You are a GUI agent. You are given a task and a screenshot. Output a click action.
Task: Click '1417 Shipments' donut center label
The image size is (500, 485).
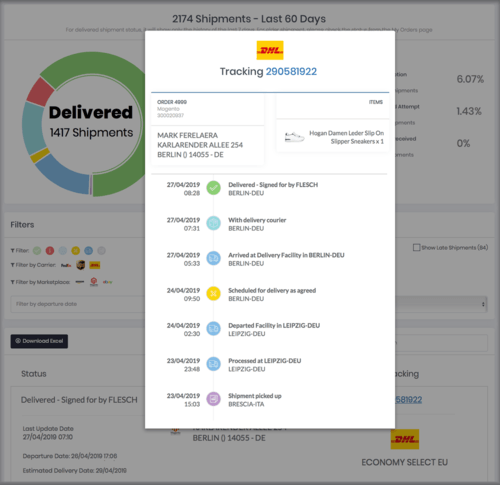[x=91, y=132]
